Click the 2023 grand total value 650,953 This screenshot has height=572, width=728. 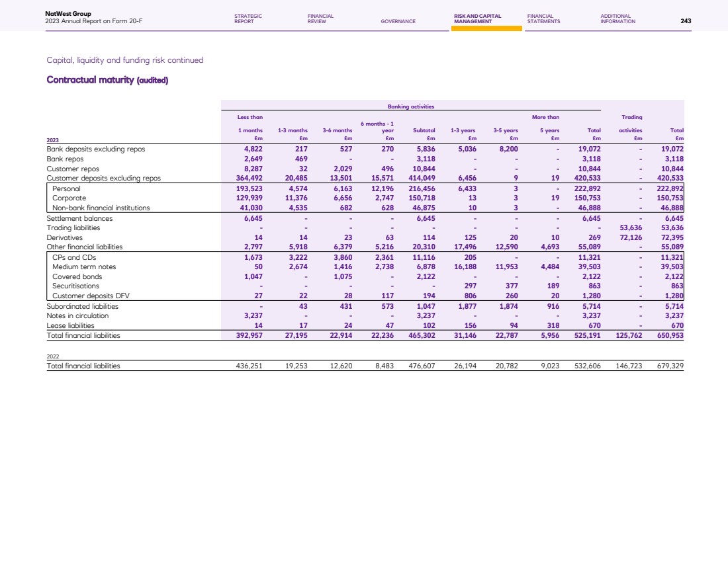pos(670,335)
